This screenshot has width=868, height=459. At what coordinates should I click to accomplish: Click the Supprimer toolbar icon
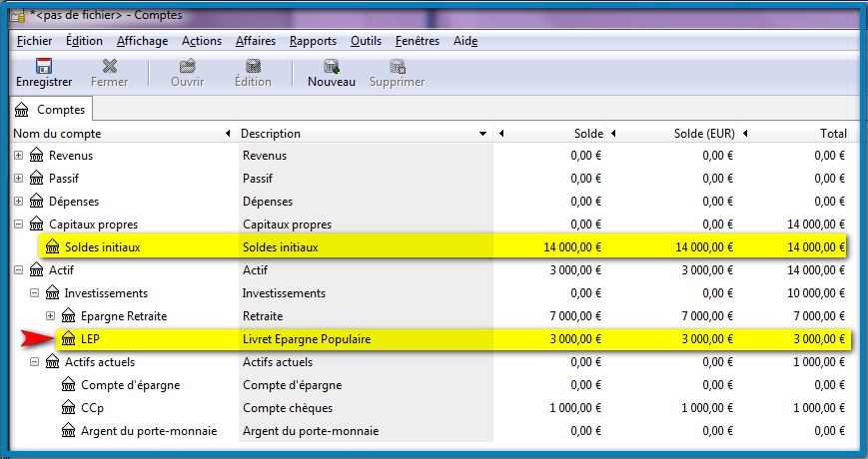click(x=397, y=67)
